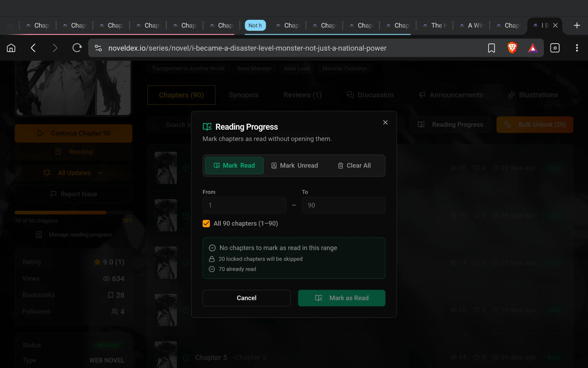The width and height of the screenshot is (588, 368).
Task: Bookmark this page
Action: [x=491, y=48]
